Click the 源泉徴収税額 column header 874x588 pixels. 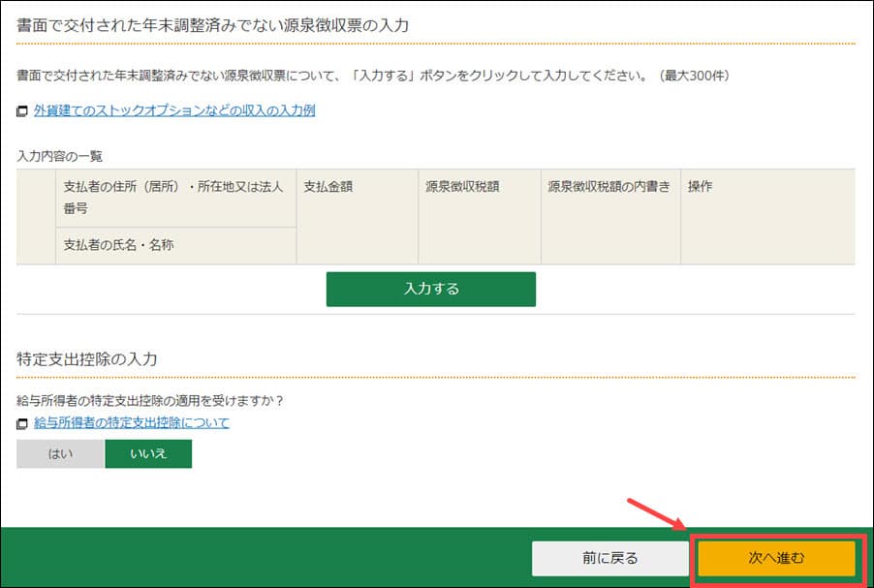462,187
